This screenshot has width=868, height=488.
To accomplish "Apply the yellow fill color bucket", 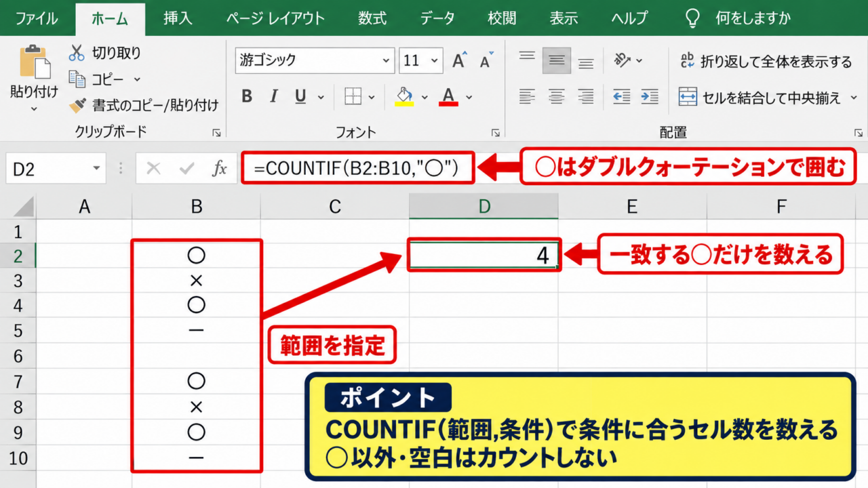I will (x=404, y=96).
